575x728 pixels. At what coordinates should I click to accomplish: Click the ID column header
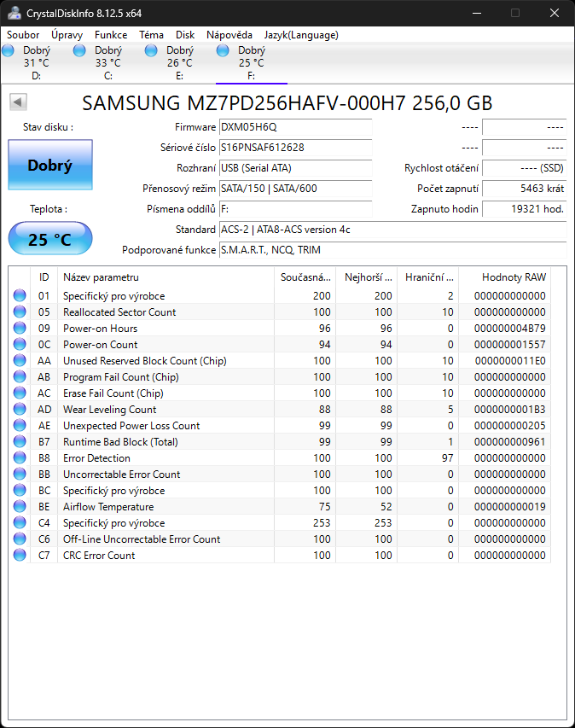pyautogui.click(x=44, y=277)
